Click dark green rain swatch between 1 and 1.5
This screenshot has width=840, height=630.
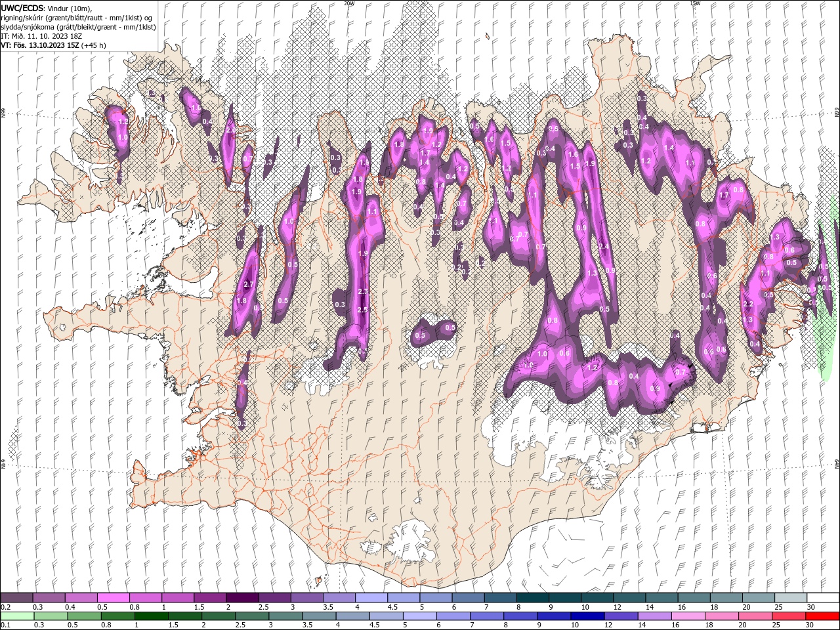151,616
